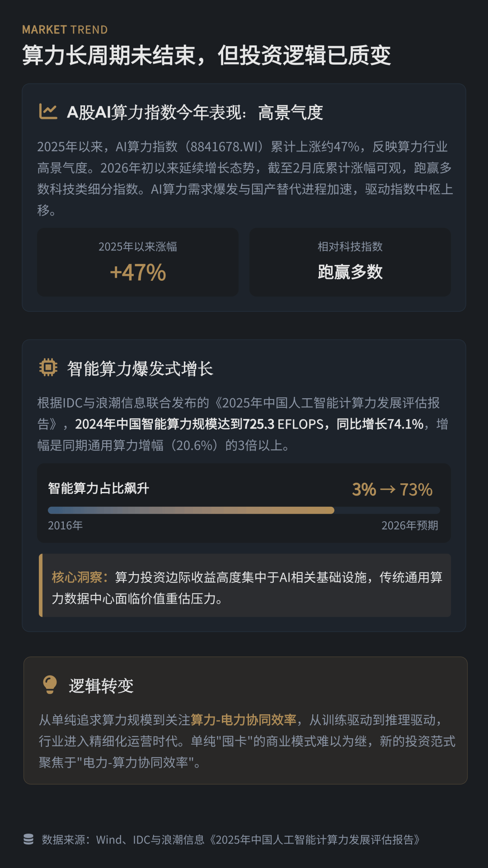
Task: Click the 数据来源 footer source text
Action: click(x=231, y=840)
